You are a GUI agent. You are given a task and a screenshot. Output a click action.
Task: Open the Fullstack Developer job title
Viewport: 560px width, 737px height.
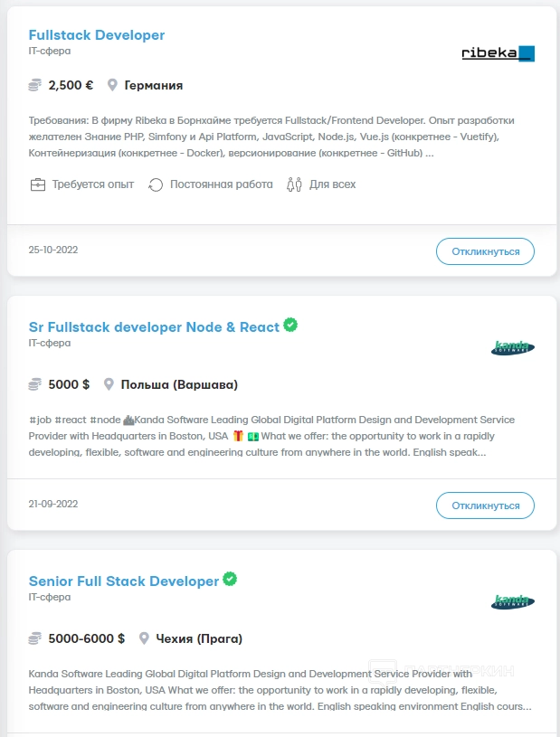(x=97, y=35)
